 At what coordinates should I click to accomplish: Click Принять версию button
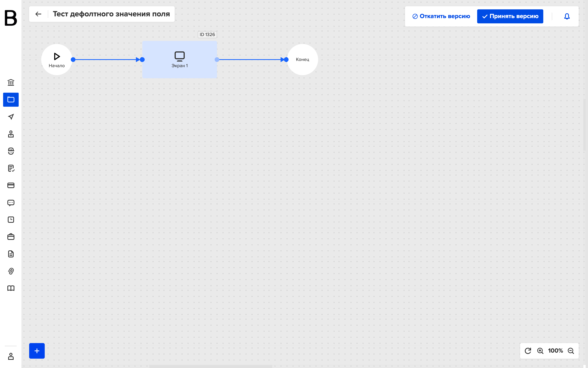point(510,16)
